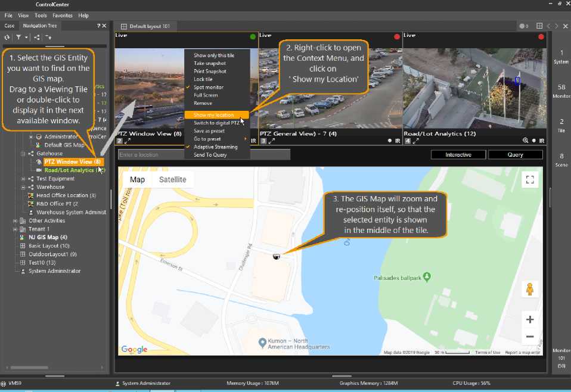Image resolution: width=571 pixels, height=392 pixels.
Task: Click the camera marker on the GIS map
Action: (x=276, y=256)
